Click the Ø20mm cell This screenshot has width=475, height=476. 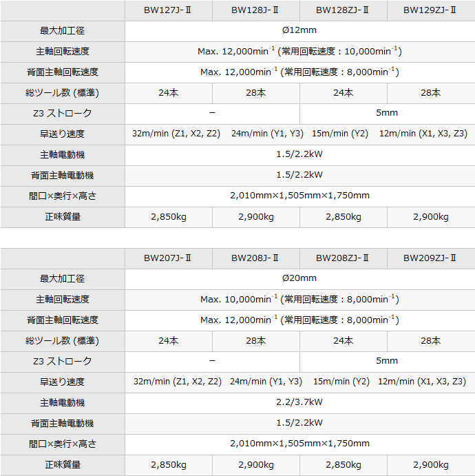click(299, 278)
